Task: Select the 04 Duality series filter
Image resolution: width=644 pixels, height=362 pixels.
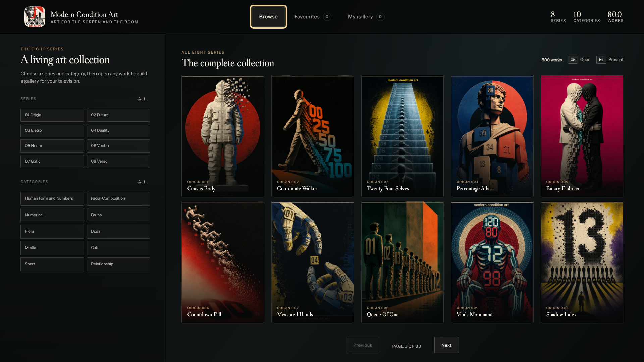Action: click(118, 130)
